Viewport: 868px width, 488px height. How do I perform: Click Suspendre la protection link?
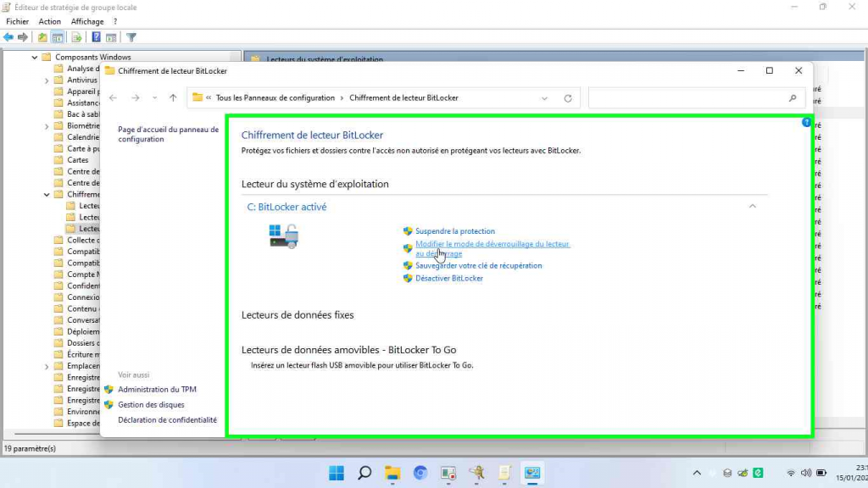click(454, 231)
